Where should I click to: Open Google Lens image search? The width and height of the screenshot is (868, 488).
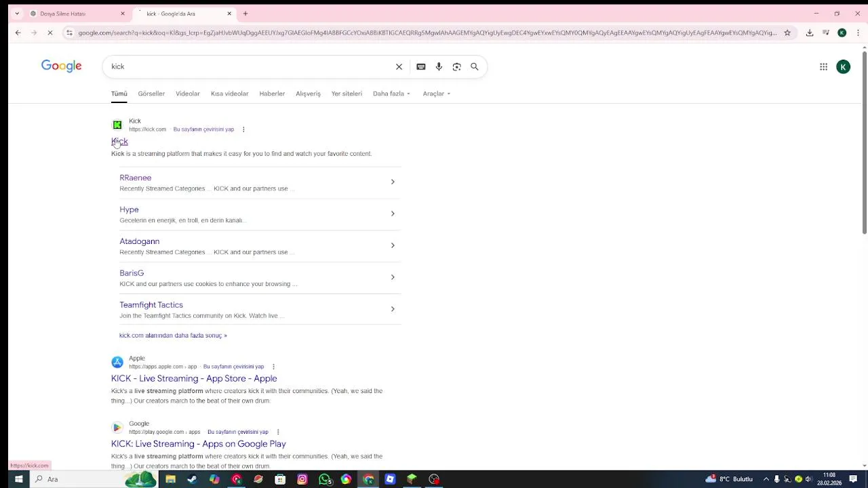(x=456, y=66)
